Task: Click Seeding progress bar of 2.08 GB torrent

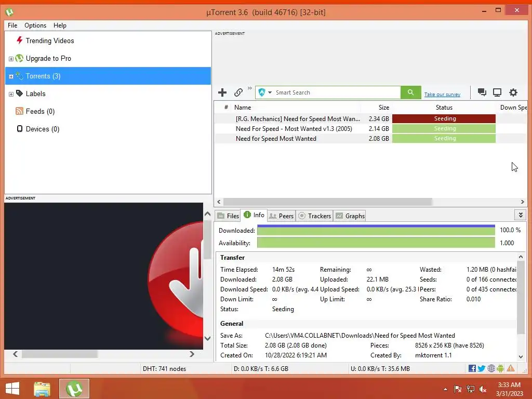Action: (444, 138)
